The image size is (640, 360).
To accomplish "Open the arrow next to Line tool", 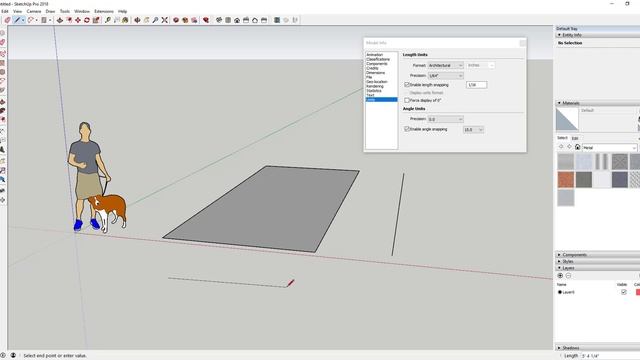I will click(x=23, y=20).
